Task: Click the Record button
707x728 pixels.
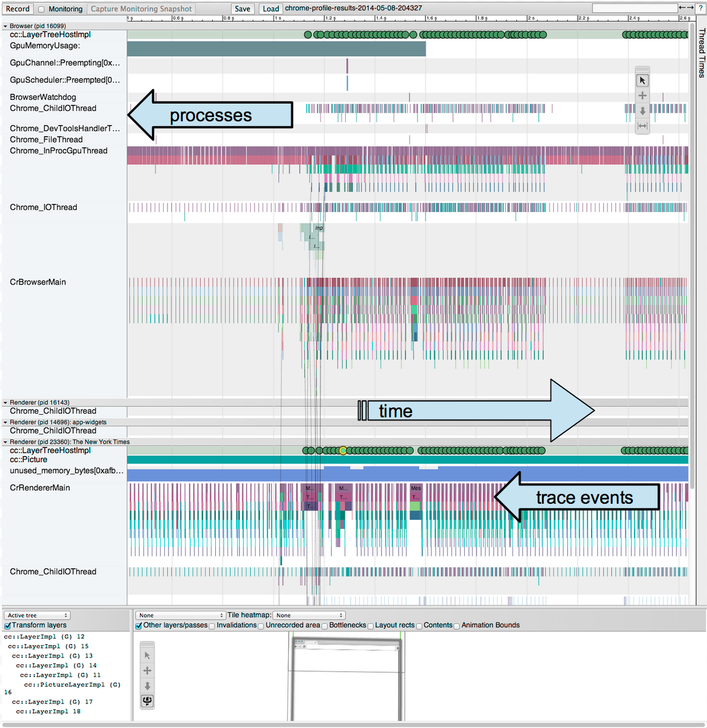Action: [x=18, y=9]
